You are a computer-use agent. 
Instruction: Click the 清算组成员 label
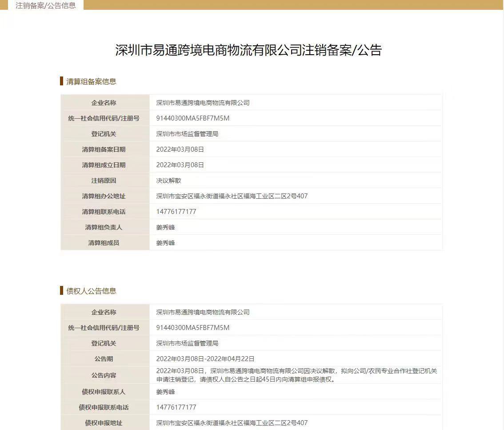[x=104, y=243]
